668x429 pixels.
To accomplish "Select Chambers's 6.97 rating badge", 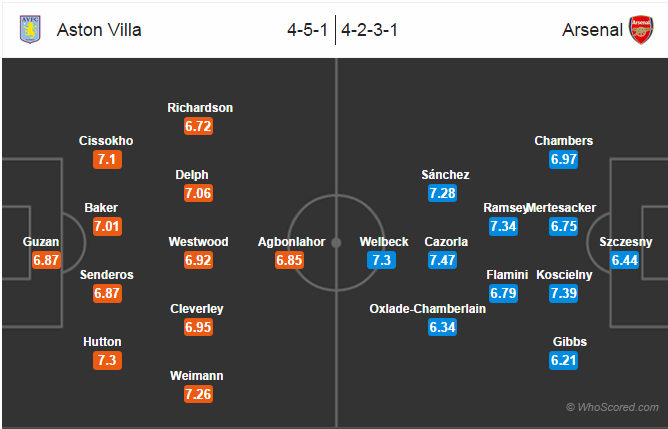I will 564,160.
